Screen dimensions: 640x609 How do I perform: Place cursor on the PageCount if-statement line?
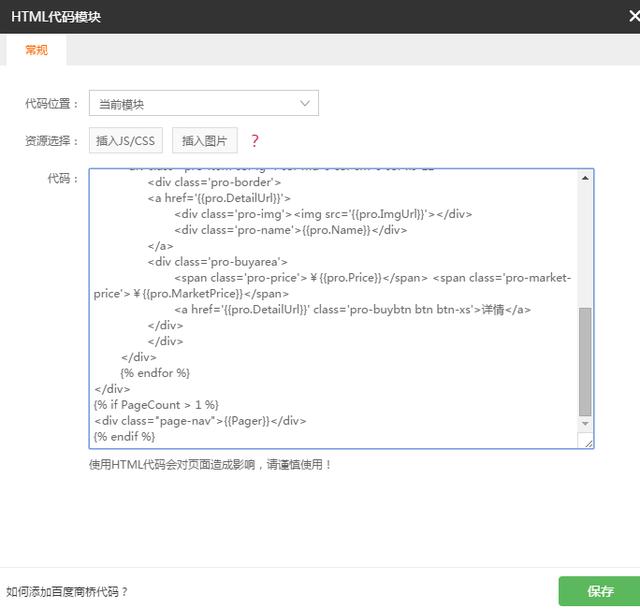coord(156,405)
